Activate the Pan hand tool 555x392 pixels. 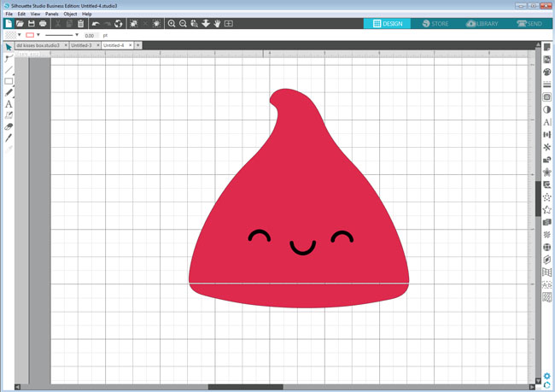(217, 24)
